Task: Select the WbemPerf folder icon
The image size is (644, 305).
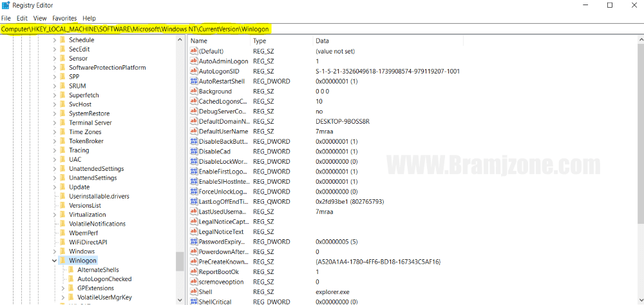Action: coord(62,233)
